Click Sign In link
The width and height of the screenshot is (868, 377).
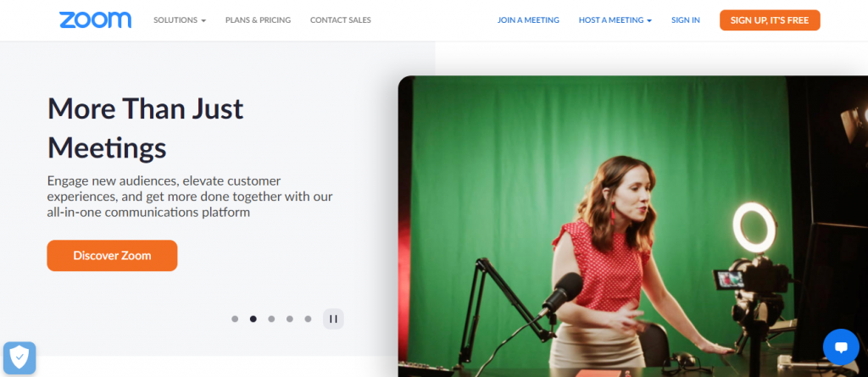[x=685, y=20]
